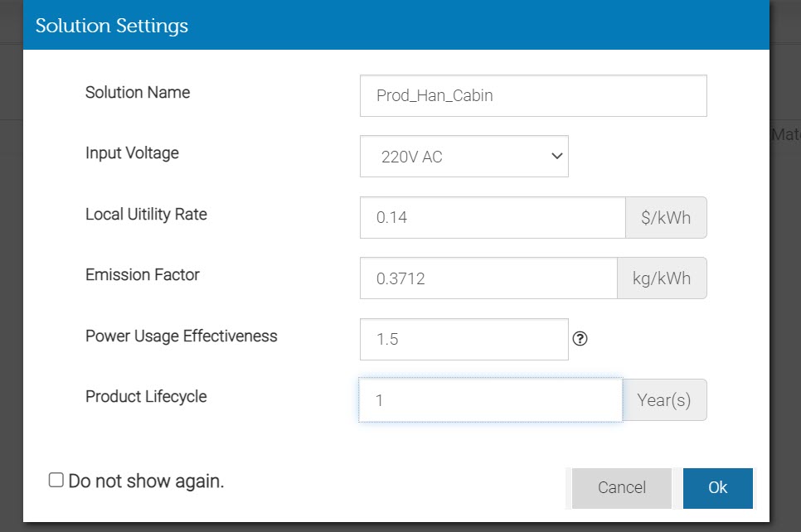Click the Input Voltage label

[132, 153]
